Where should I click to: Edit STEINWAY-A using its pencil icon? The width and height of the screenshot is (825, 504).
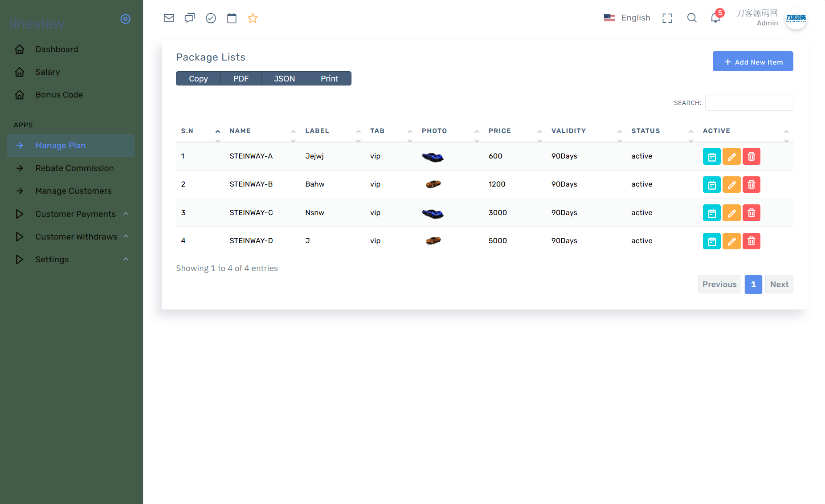(731, 156)
